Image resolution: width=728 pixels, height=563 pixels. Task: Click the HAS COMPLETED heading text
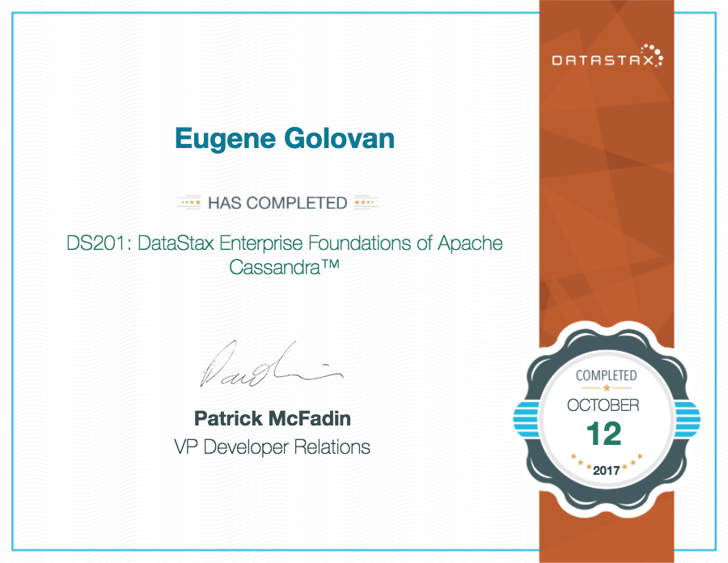point(277,203)
